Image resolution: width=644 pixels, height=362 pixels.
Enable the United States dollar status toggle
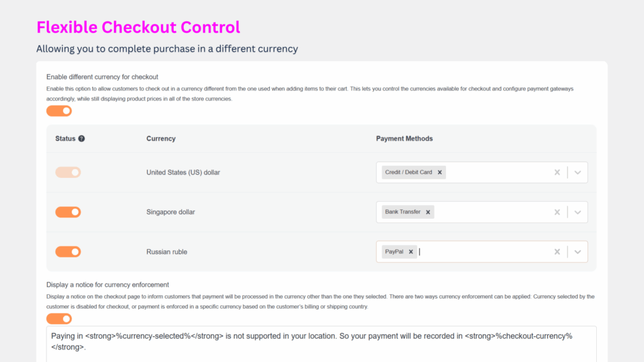pyautogui.click(x=68, y=172)
